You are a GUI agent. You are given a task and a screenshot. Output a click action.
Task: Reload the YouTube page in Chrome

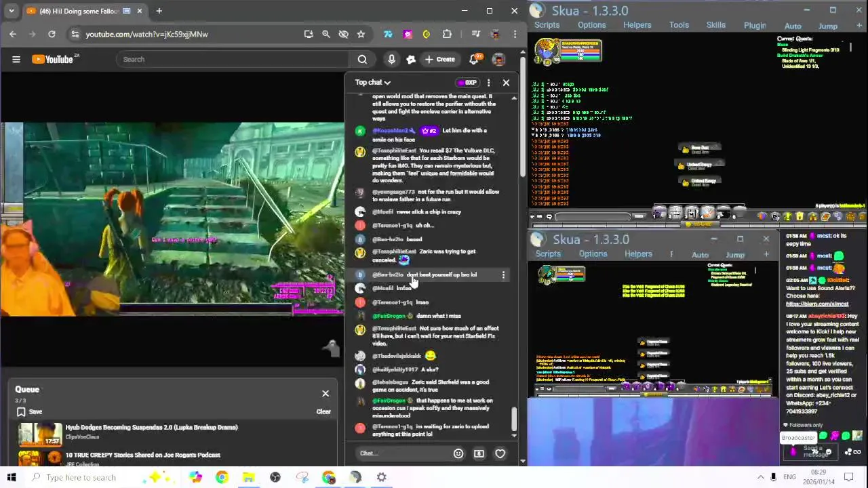(x=52, y=34)
